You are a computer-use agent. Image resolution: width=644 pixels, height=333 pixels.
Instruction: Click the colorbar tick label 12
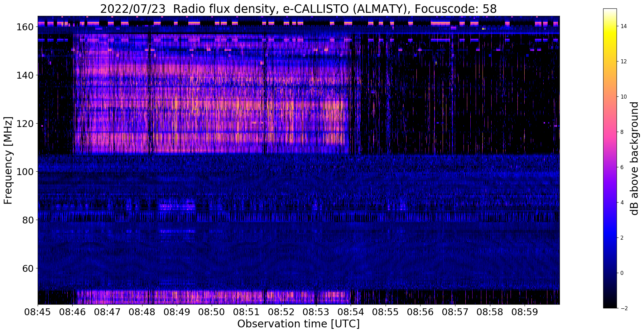(x=623, y=62)
